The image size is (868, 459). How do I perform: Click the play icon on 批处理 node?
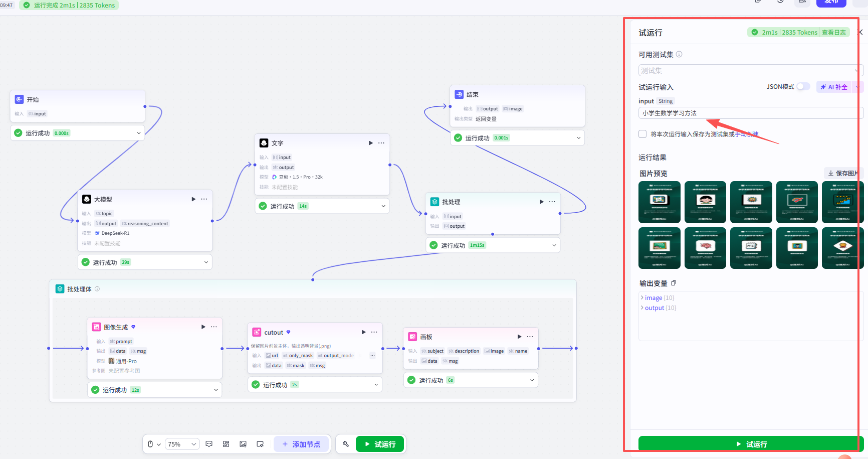[x=541, y=202]
